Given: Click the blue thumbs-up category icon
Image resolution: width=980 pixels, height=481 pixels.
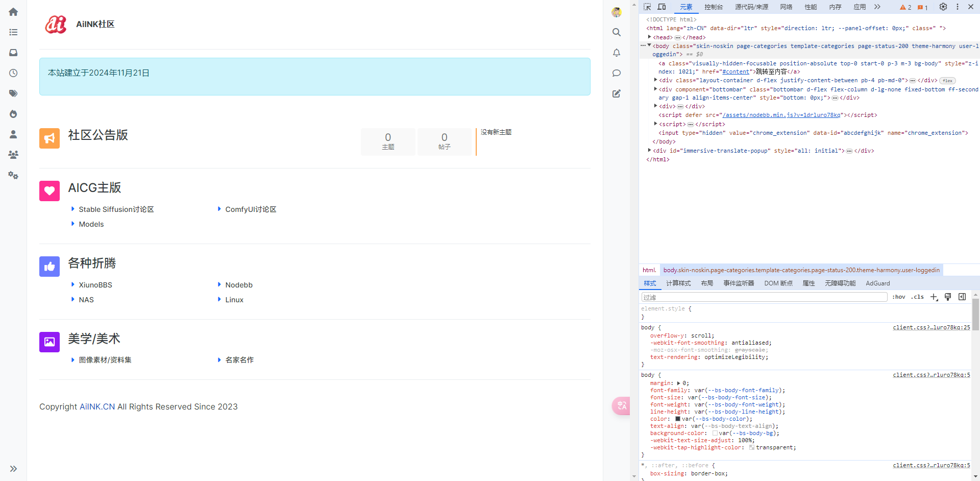Looking at the screenshot, I should click(50, 267).
